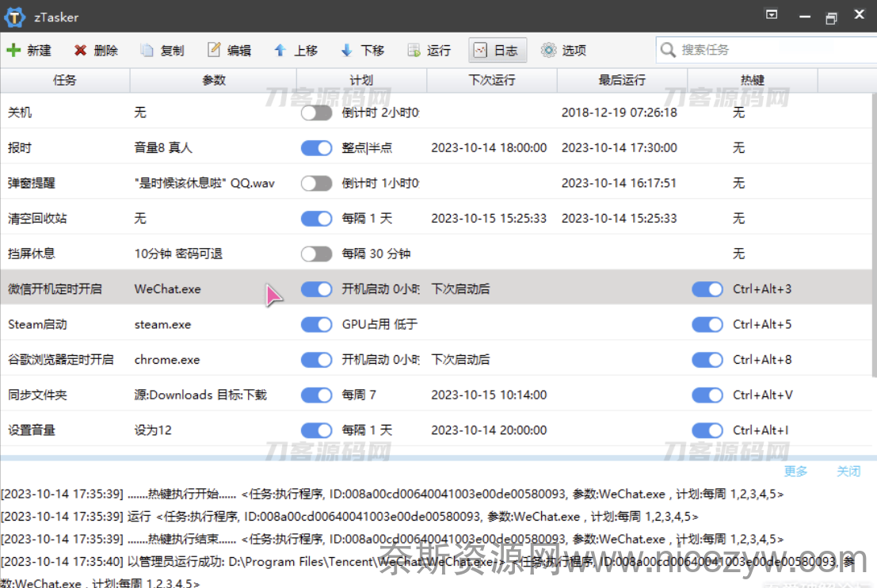Click 更多 link in log panel
The width and height of the screenshot is (877, 588).
795,472
